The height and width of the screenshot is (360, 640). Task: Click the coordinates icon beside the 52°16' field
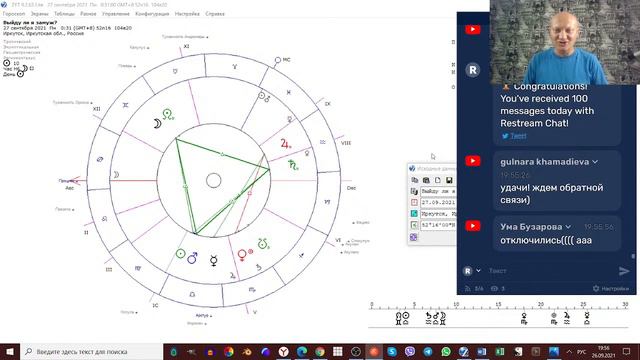414,225
